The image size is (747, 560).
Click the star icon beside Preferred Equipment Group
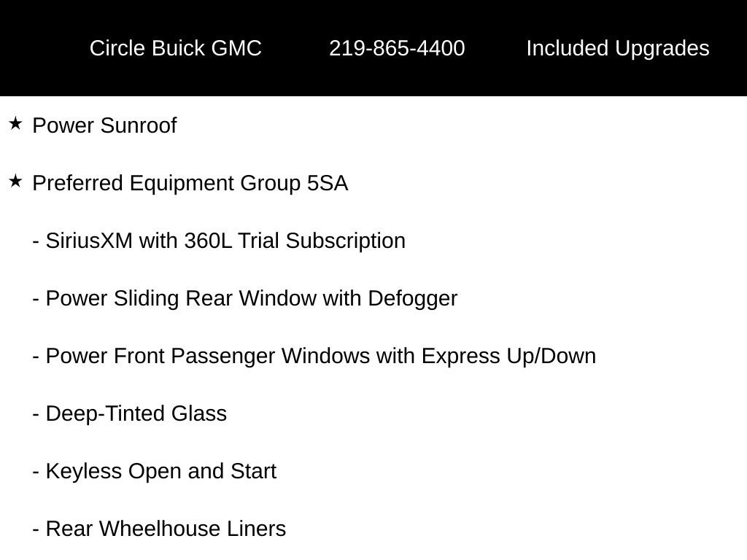[x=15, y=182]
